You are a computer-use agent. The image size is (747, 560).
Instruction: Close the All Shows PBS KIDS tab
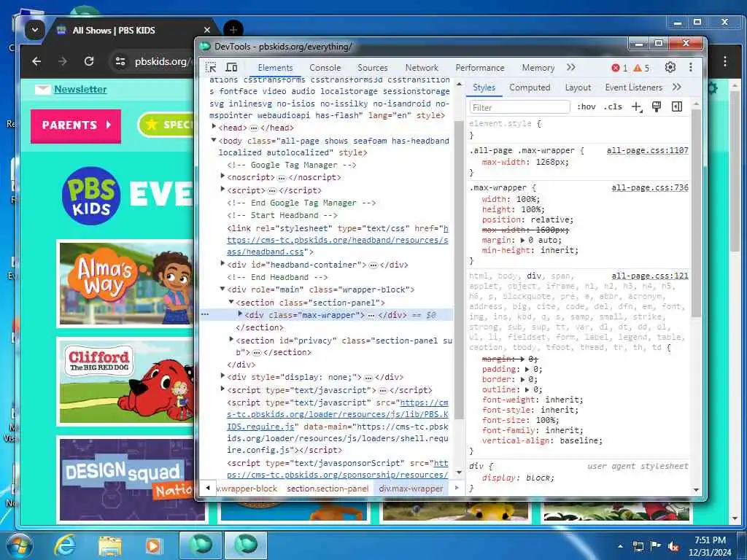[x=206, y=30]
